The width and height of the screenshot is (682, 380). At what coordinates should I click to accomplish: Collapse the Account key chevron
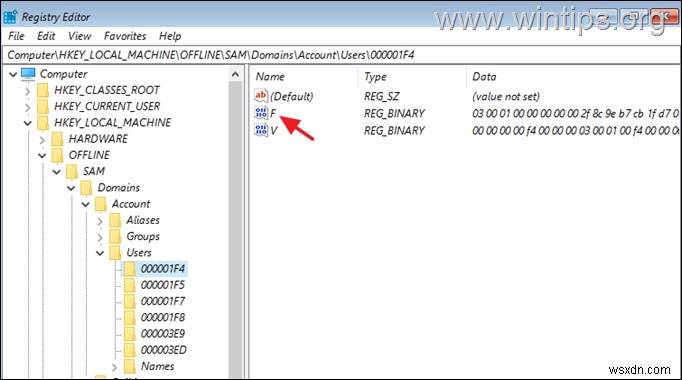click(x=85, y=204)
